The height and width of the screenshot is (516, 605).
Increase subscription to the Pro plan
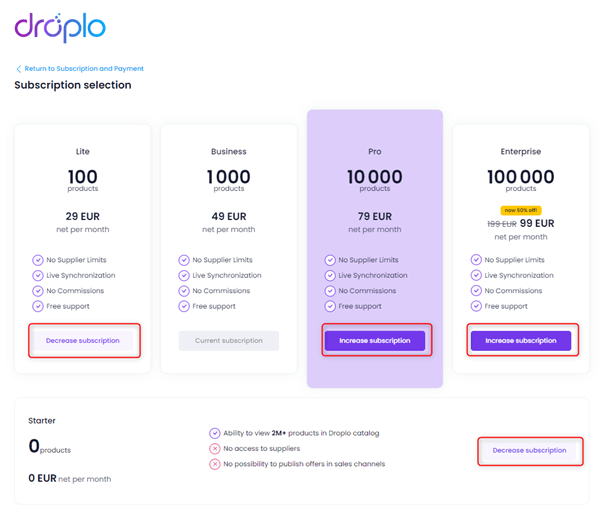(375, 340)
